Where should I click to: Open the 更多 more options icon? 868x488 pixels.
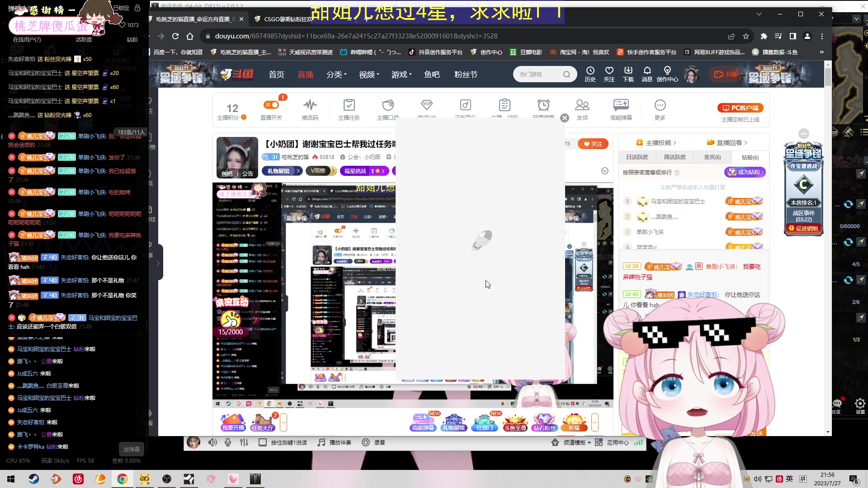click(660, 110)
